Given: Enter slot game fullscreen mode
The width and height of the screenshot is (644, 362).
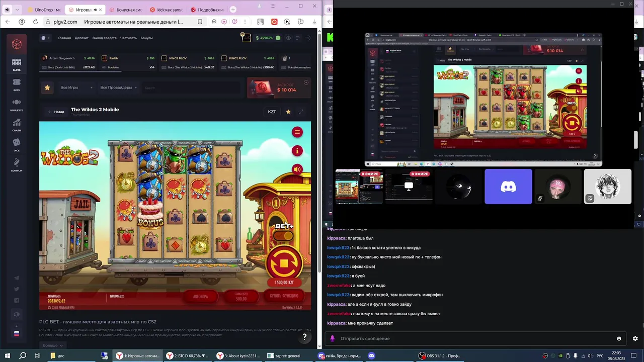Looking at the screenshot, I should point(301,112).
